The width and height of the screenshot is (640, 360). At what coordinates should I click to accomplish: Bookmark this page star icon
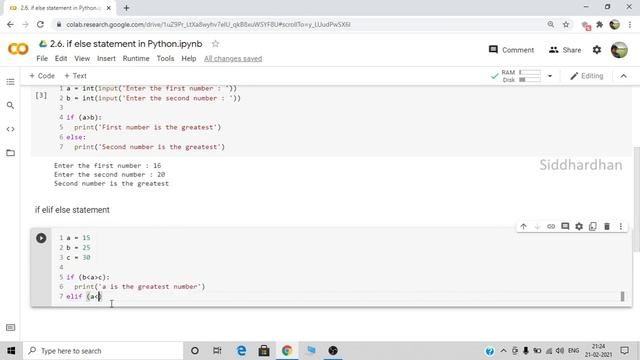point(566,24)
